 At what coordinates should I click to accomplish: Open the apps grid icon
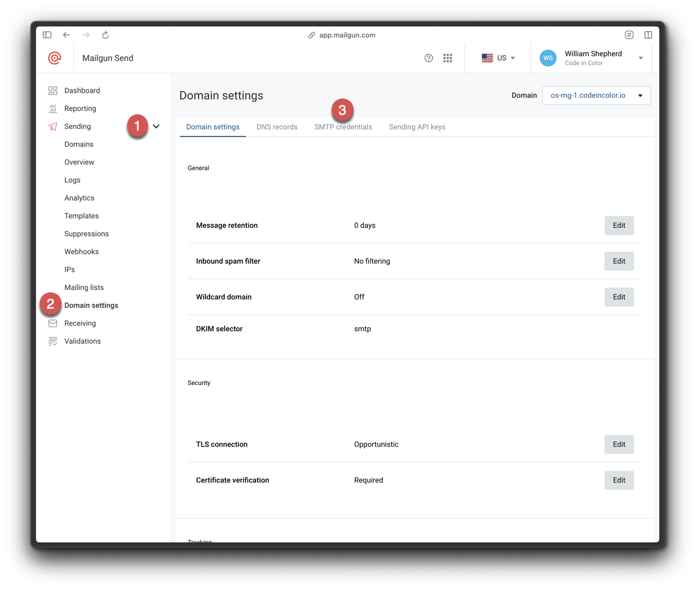pyautogui.click(x=448, y=58)
